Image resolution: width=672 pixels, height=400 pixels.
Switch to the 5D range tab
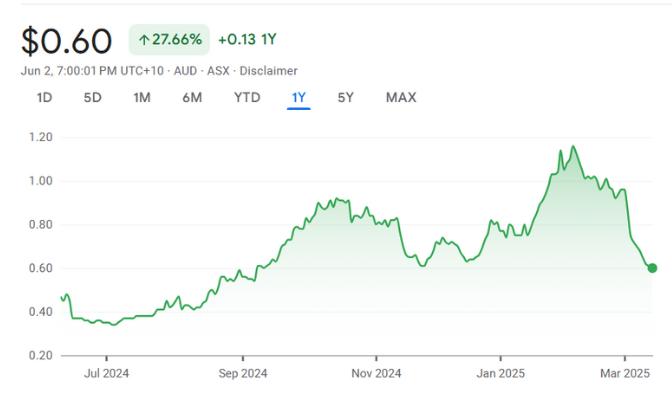point(93,97)
